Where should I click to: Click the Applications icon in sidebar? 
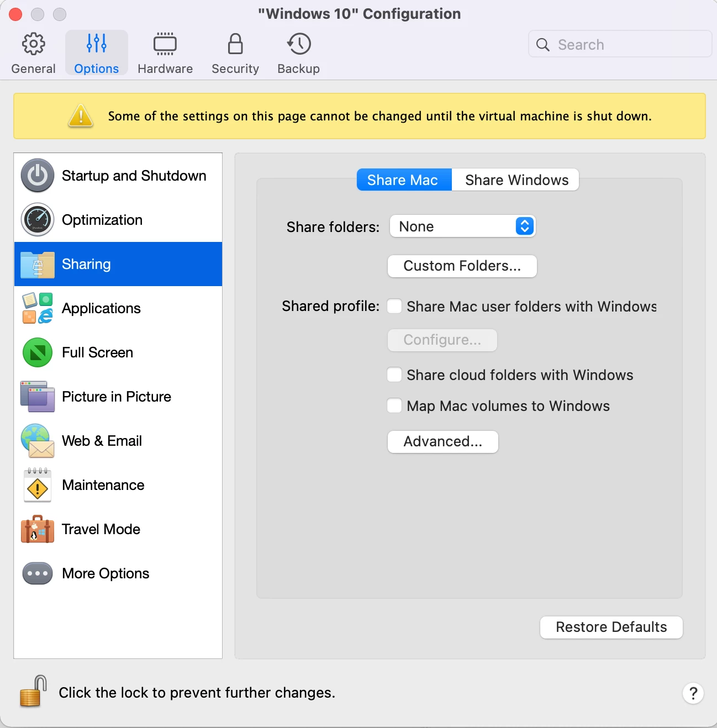38,308
